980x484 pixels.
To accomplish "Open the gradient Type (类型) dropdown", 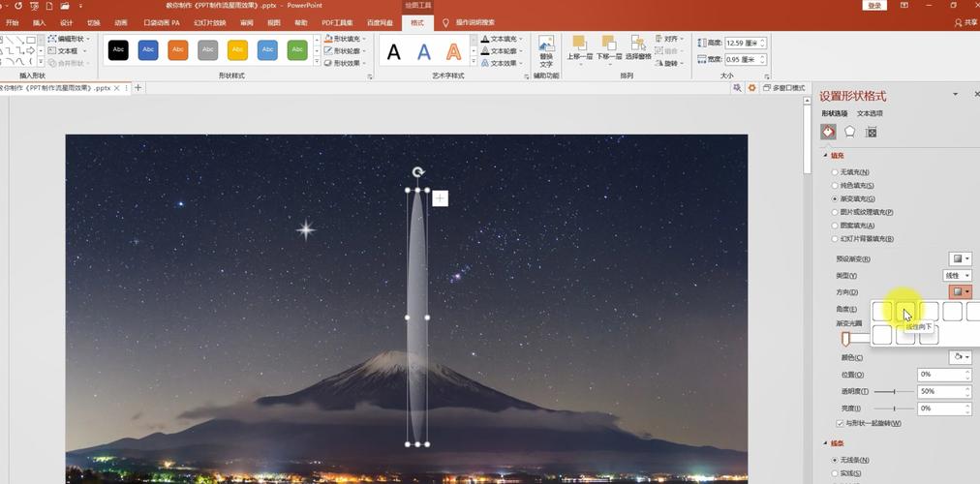I will [x=958, y=275].
